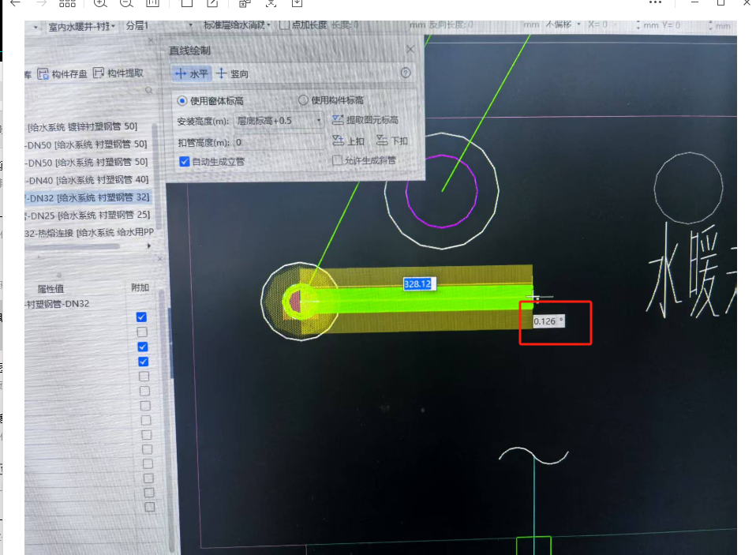Tick the 点加长度 checkbox

tap(284, 24)
